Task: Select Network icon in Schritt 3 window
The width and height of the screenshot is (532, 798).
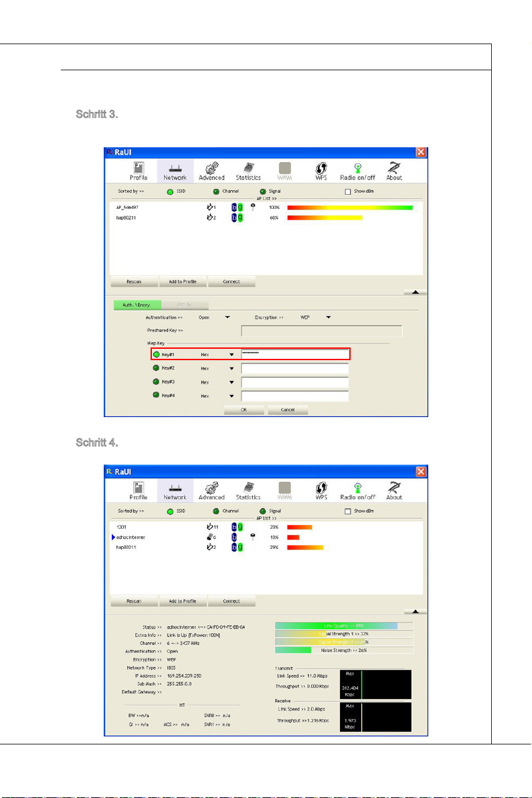Action: pyautogui.click(x=175, y=171)
